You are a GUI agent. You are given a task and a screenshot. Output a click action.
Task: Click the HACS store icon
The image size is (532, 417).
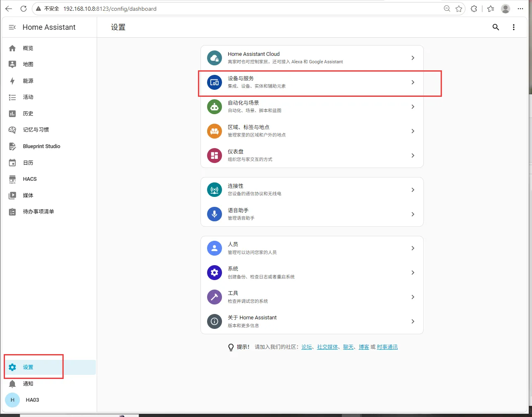pyautogui.click(x=12, y=179)
